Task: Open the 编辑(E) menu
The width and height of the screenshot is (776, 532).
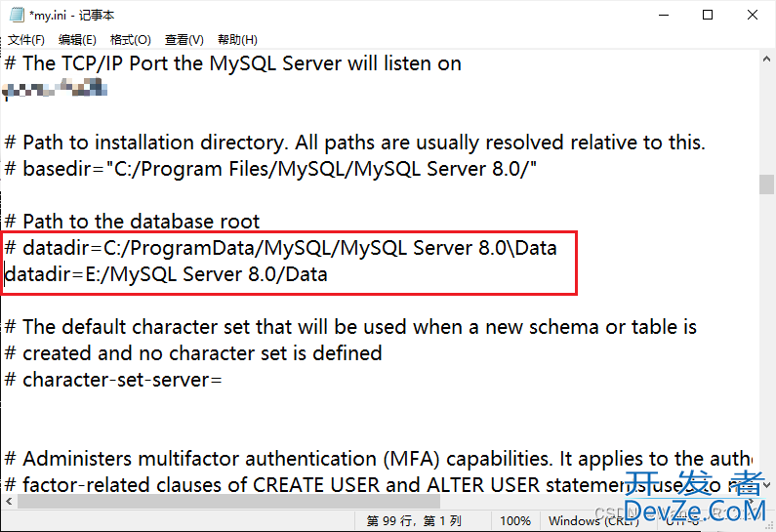Action: click(x=77, y=40)
